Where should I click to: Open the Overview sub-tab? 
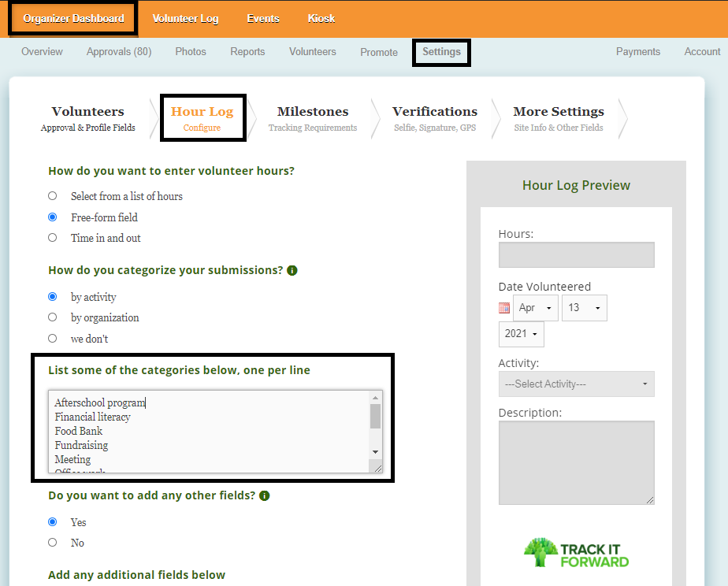click(x=42, y=51)
